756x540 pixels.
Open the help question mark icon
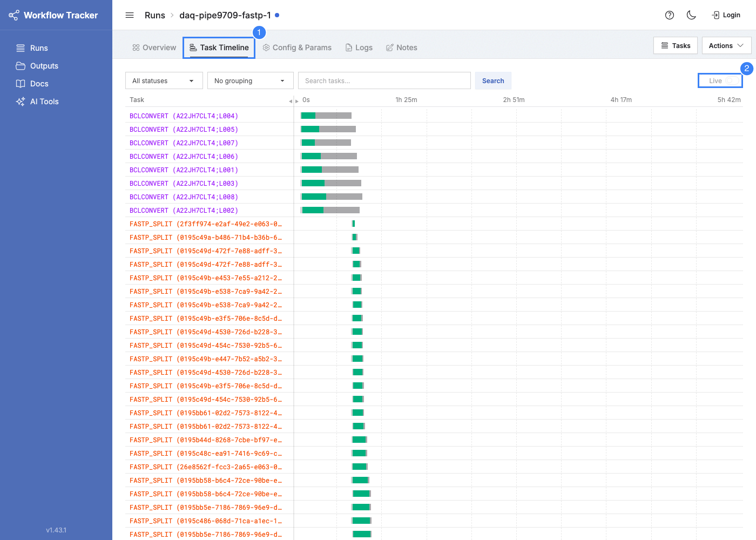pos(670,15)
